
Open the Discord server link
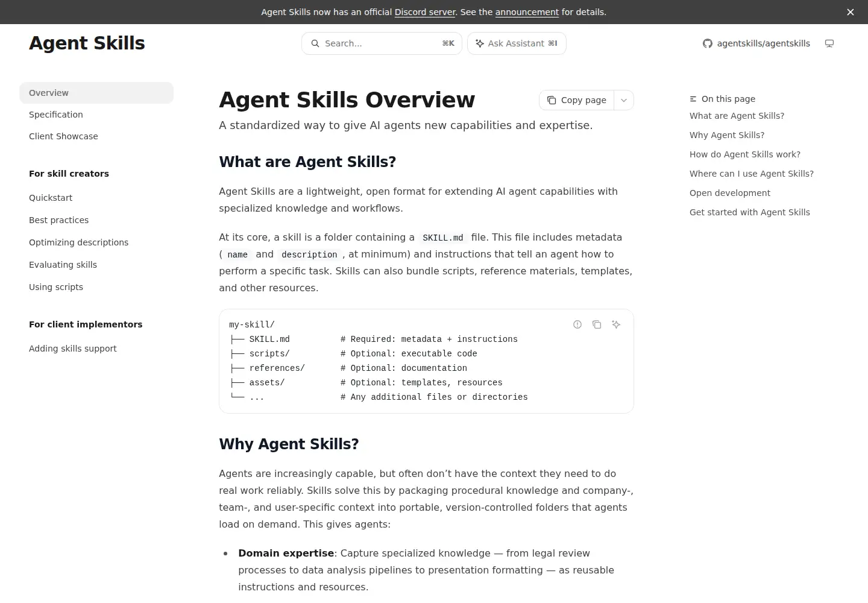tap(425, 12)
